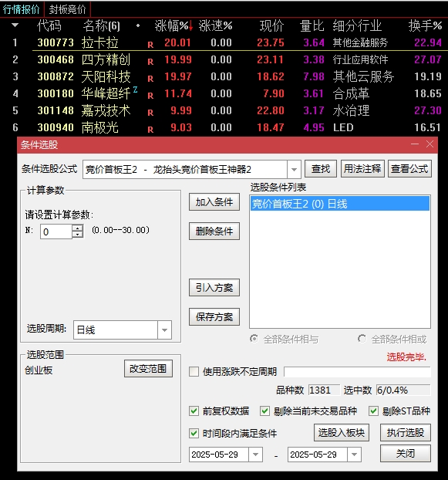Click the 关闭 button
This screenshot has width=448, height=480.
point(406,453)
